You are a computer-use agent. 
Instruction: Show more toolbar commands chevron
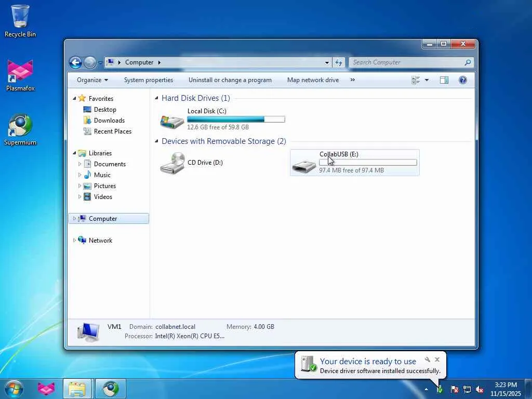tap(353, 79)
